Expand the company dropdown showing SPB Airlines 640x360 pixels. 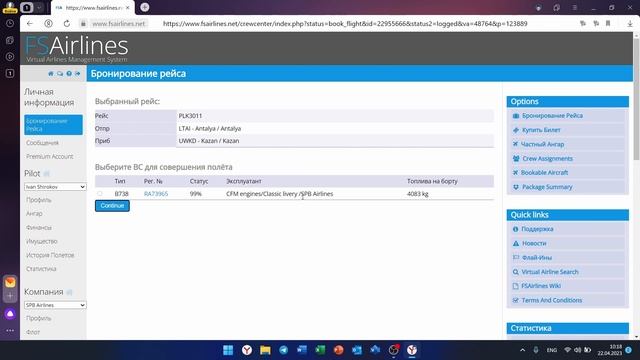click(x=55, y=305)
